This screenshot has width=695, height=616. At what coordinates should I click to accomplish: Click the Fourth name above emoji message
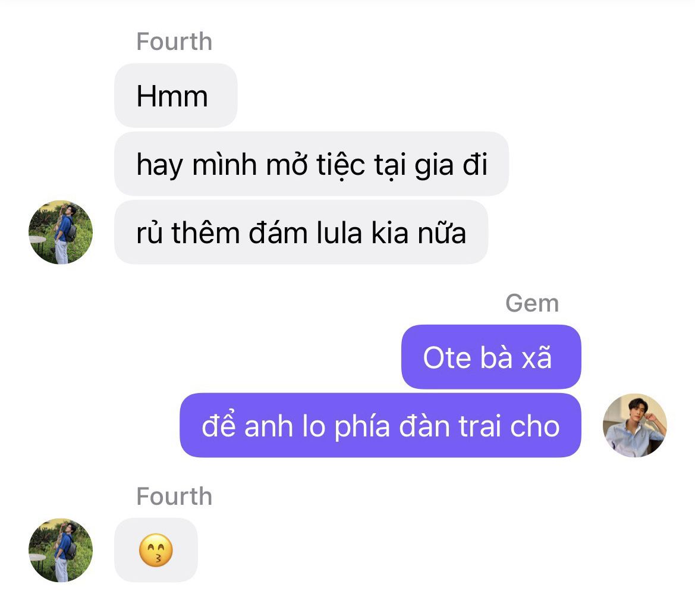pyautogui.click(x=174, y=496)
